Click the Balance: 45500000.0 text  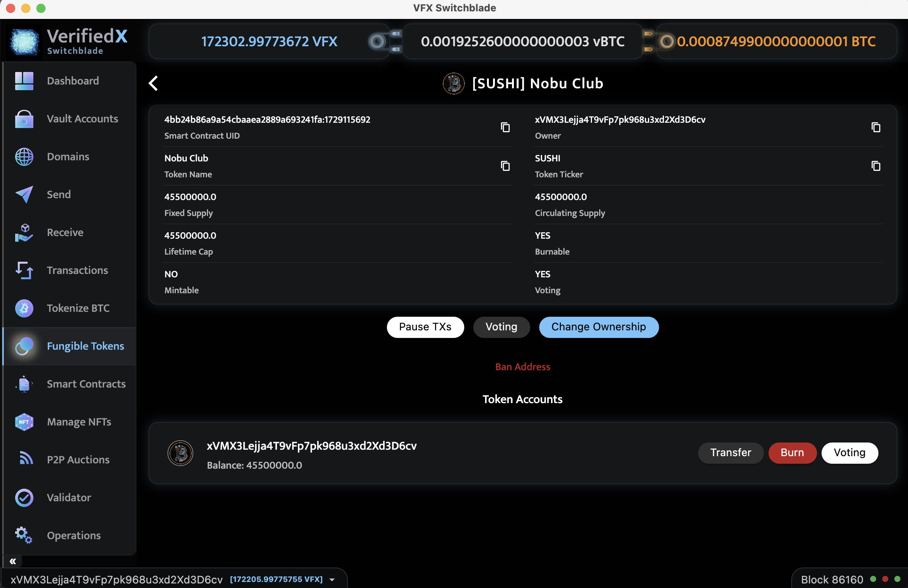pyautogui.click(x=254, y=466)
